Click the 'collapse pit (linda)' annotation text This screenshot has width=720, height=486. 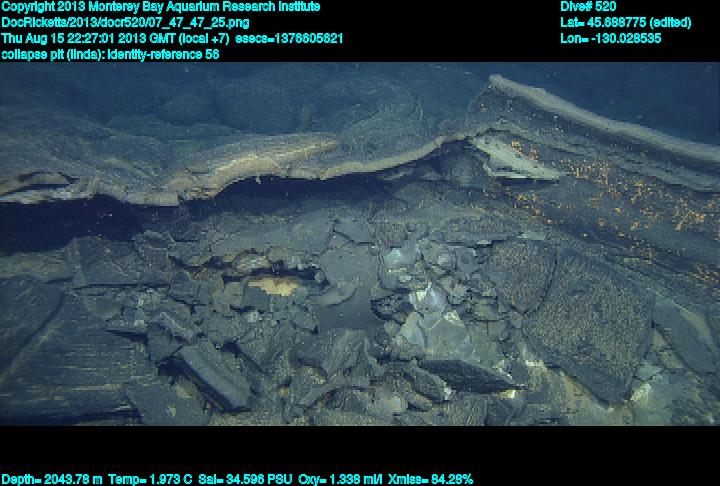coord(110,54)
